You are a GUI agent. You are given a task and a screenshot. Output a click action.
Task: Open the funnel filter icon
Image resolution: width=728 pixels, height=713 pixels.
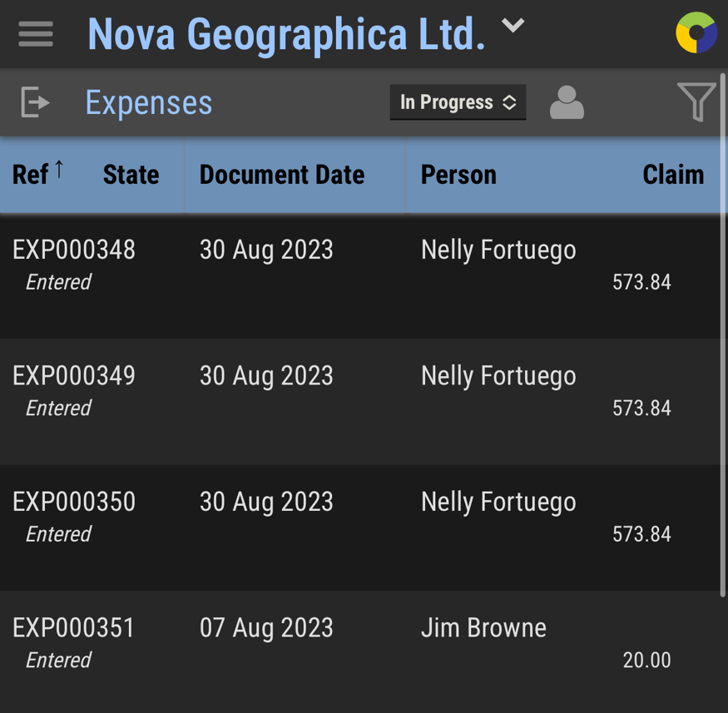[696, 102]
